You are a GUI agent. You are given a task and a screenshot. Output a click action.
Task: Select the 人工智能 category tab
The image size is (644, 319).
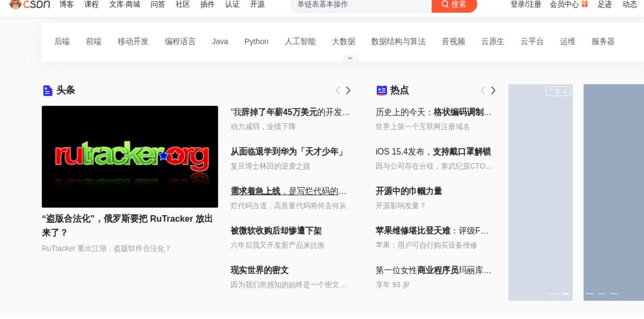click(300, 41)
